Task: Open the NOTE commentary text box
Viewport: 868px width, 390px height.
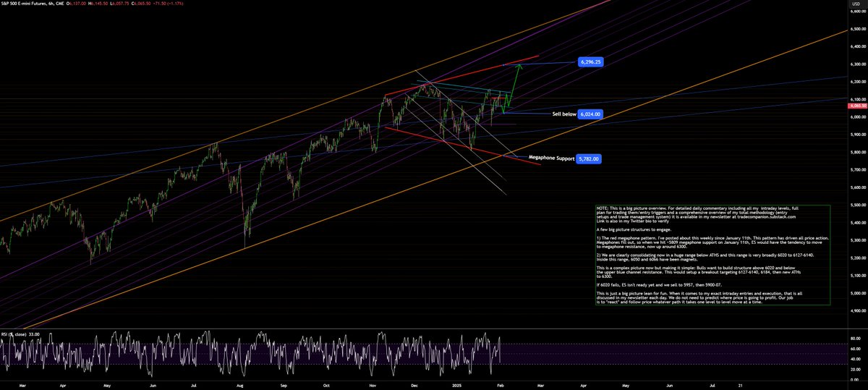Action: click(712, 255)
